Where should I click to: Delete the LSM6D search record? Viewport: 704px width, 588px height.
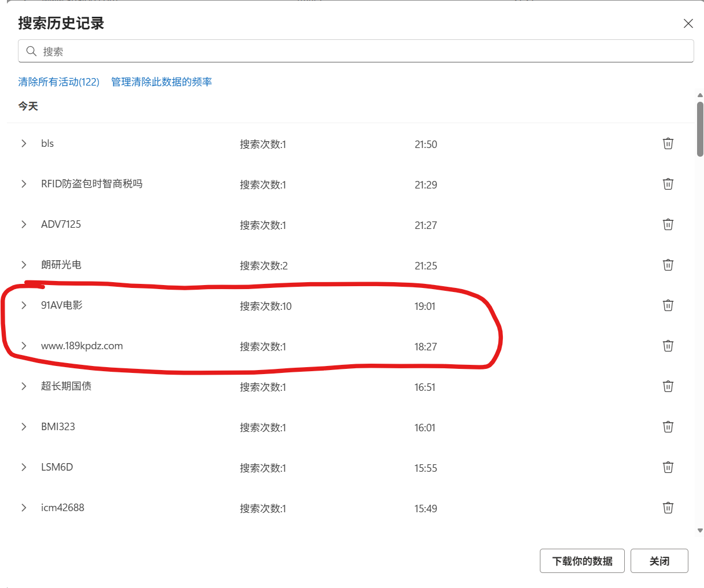pos(668,467)
